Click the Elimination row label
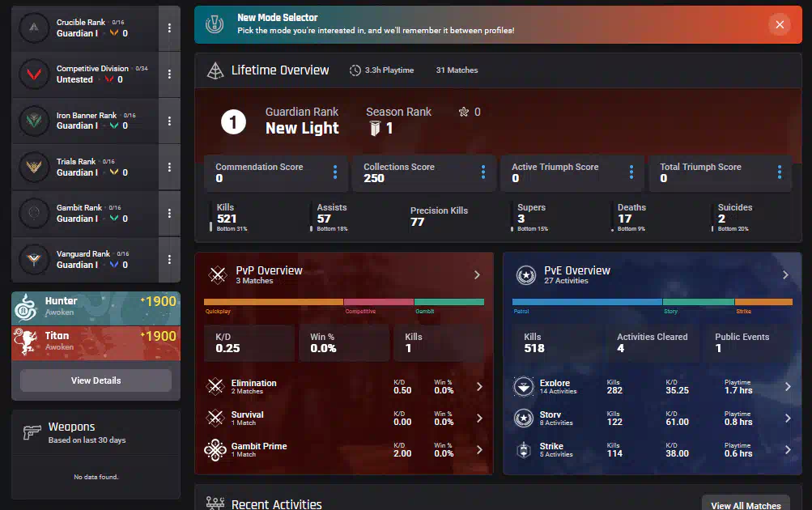Screen dimensions: 812x510 (253, 383)
